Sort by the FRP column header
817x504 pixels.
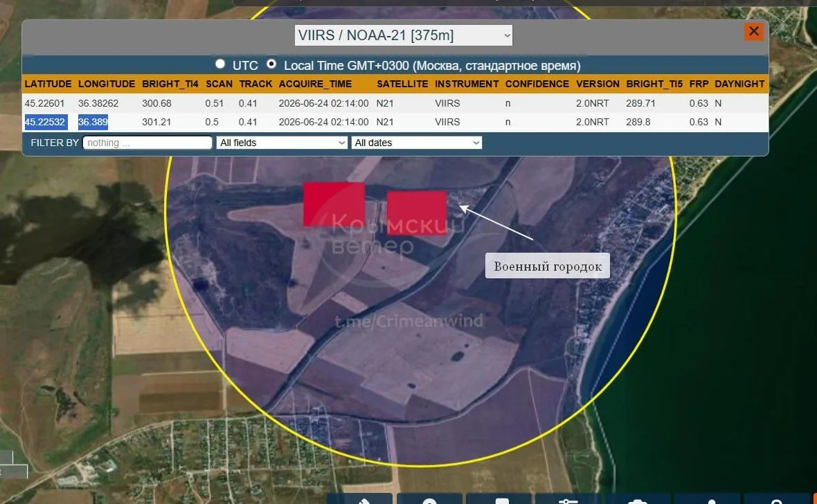(699, 84)
